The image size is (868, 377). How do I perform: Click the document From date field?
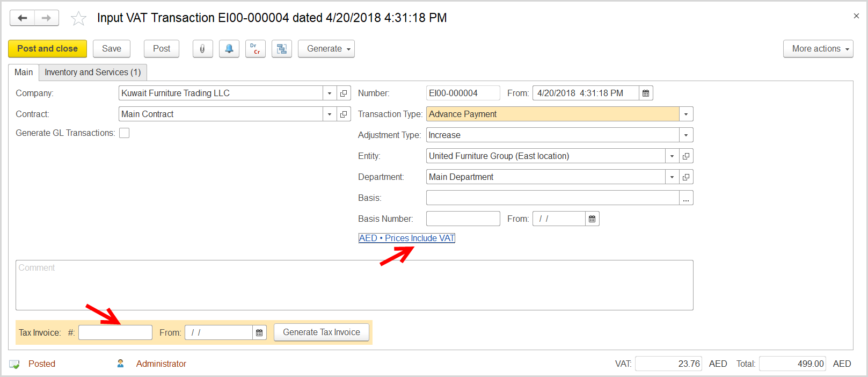(x=586, y=93)
